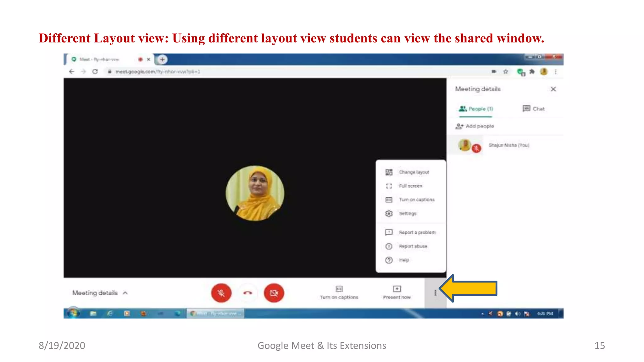The image size is (644, 362).
Task: Close the Meet browser tab
Action: point(148,59)
